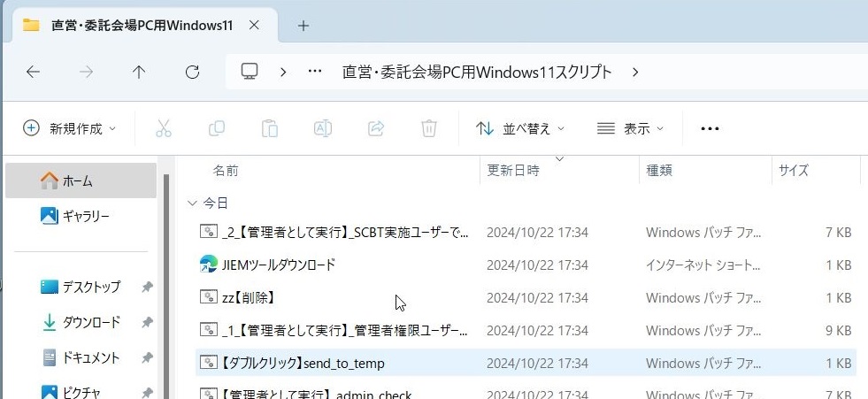Click the Edge icon of JIEMツールダウンロード
Image resolution: width=868 pixels, height=399 pixels.
pyautogui.click(x=208, y=265)
